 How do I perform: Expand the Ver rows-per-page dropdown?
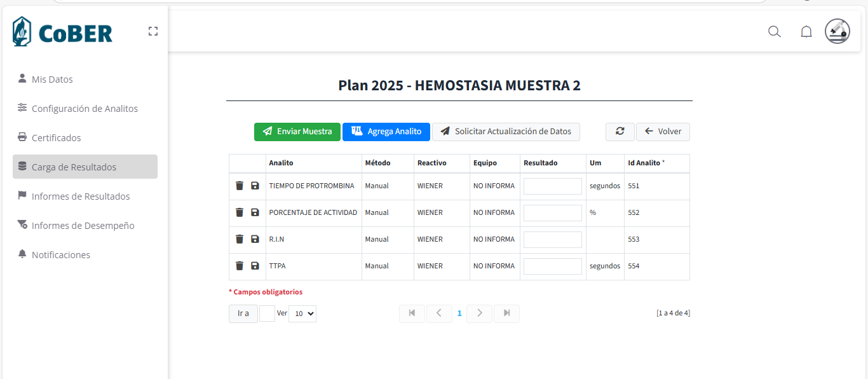click(x=302, y=314)
